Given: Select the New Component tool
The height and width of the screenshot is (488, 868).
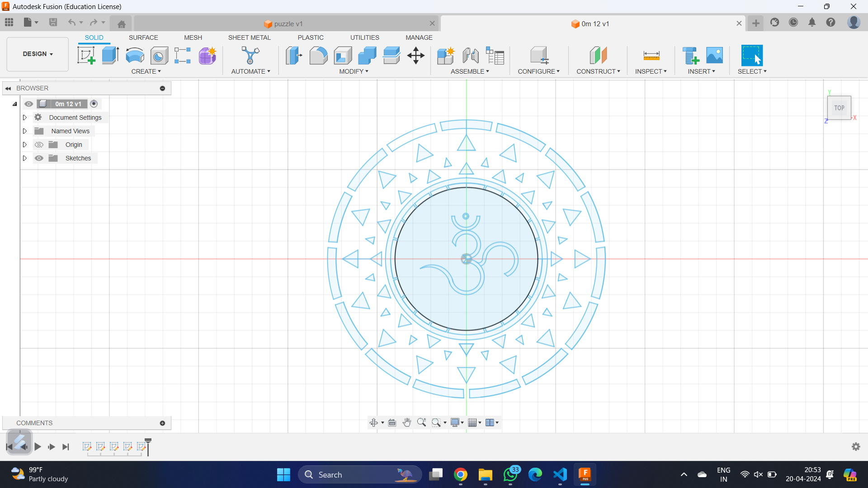Looking at the screenshot, I should point(446,56).
